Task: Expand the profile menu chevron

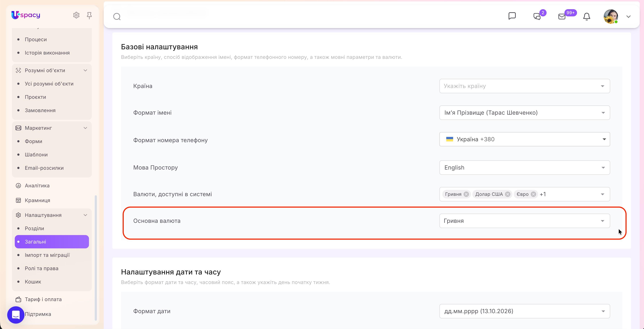Action: point(628,17)
